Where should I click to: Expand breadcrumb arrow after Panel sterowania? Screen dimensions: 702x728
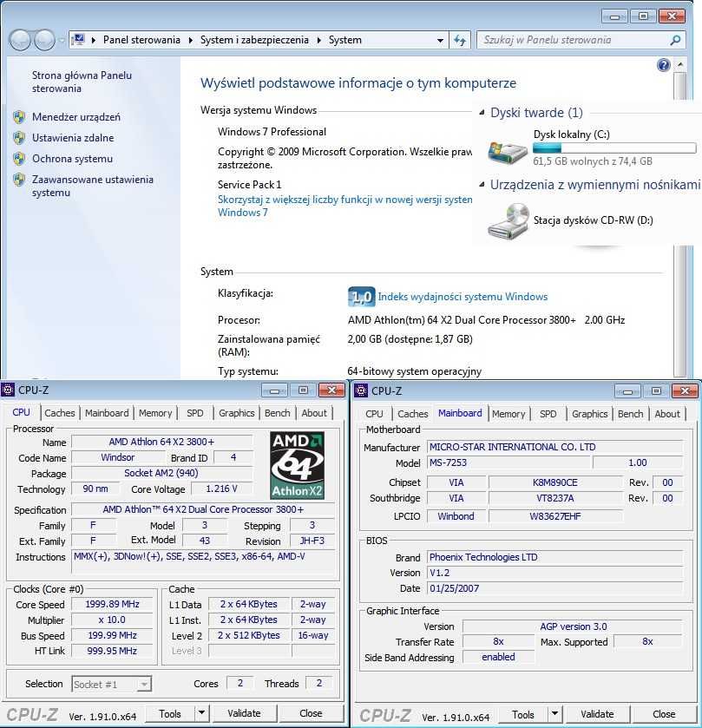click(190, 41)
